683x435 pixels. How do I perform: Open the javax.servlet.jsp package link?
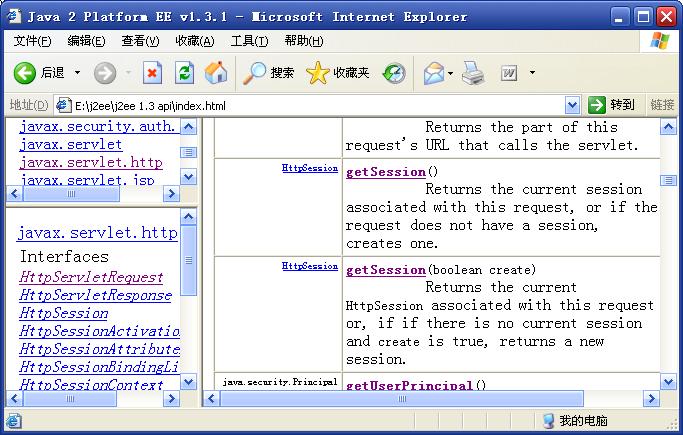(87, 179)
